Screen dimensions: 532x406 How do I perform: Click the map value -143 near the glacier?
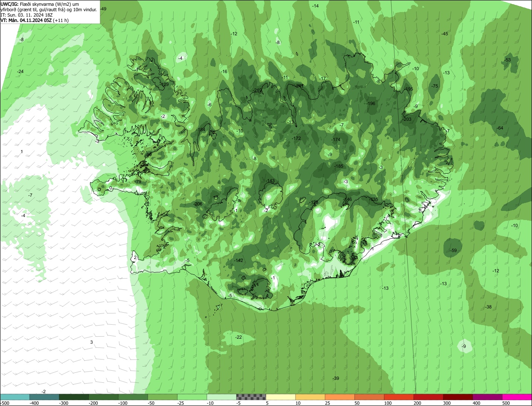click(x=270, y=181)
